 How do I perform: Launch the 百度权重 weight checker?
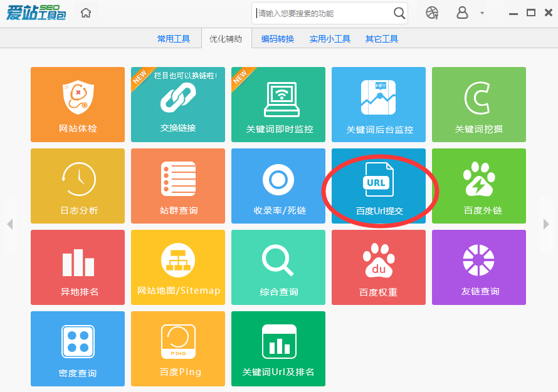(378, 267)
